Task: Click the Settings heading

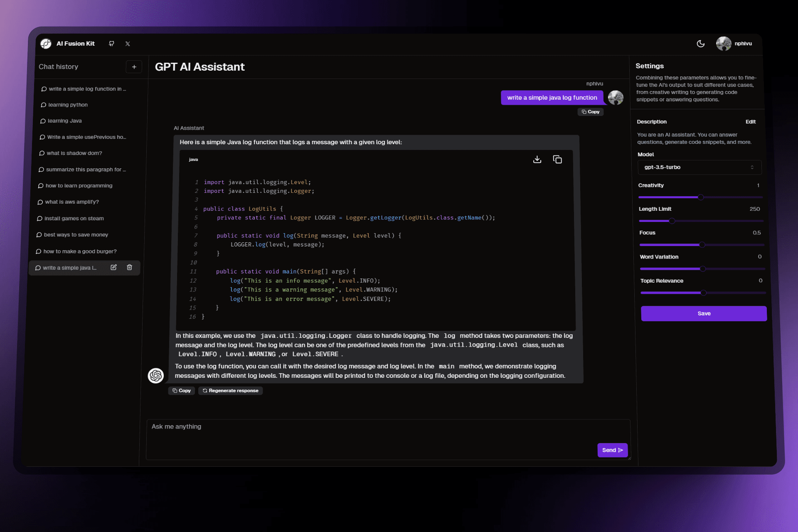Action: (650, 66)
